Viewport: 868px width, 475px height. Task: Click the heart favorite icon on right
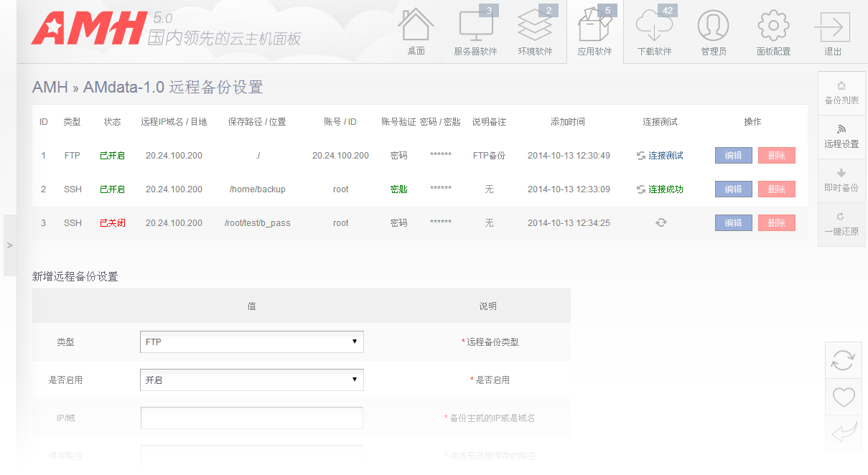click(x=843, y=397)
